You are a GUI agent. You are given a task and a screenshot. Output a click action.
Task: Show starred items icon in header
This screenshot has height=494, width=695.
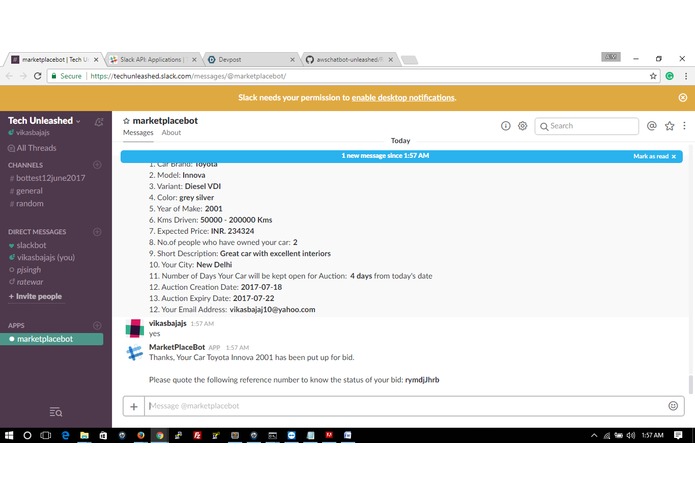669,126
